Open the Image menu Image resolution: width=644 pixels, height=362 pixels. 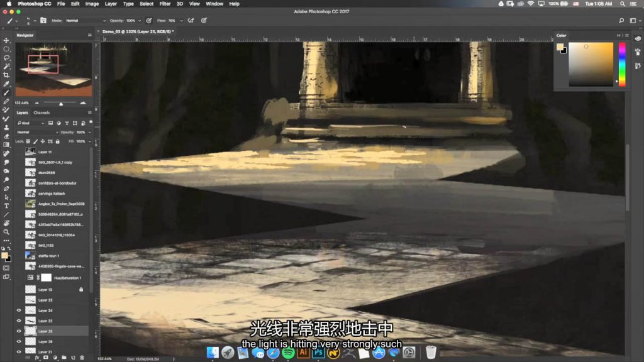tap(92, 4)
